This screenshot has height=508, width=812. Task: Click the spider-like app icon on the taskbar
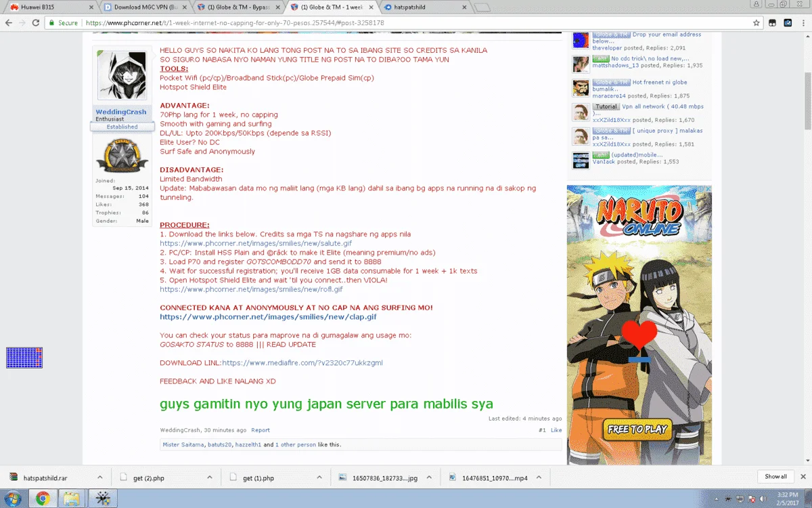[x=103, y=499]
